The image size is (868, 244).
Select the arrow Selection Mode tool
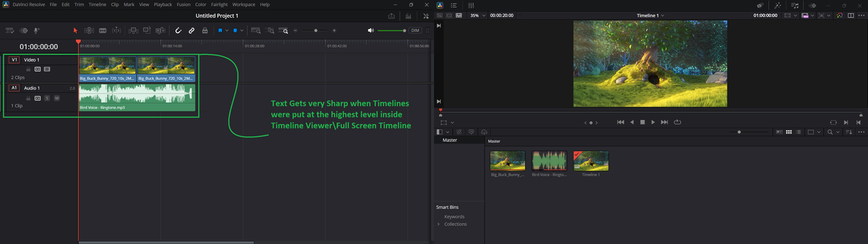(75, 30)
